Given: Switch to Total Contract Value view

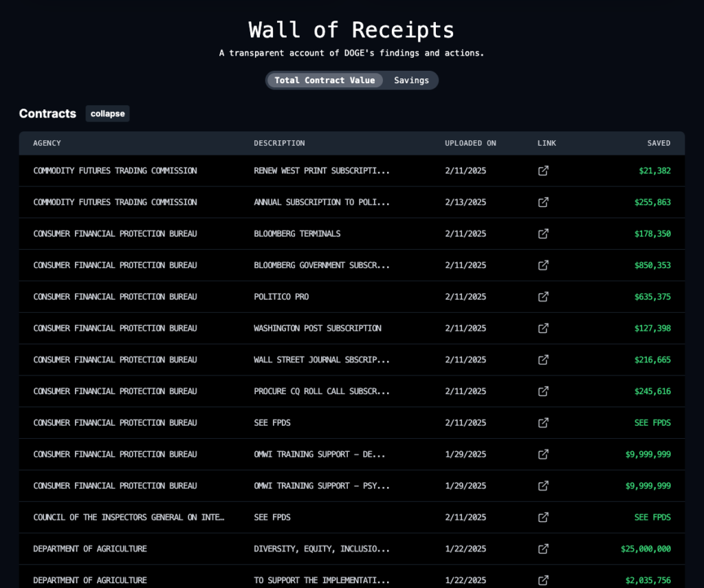Looking at the screenshot, I should pos(324,80).
